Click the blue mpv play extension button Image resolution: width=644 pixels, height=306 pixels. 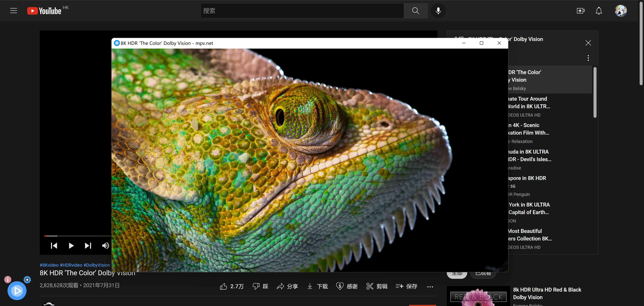coord(17,291)
